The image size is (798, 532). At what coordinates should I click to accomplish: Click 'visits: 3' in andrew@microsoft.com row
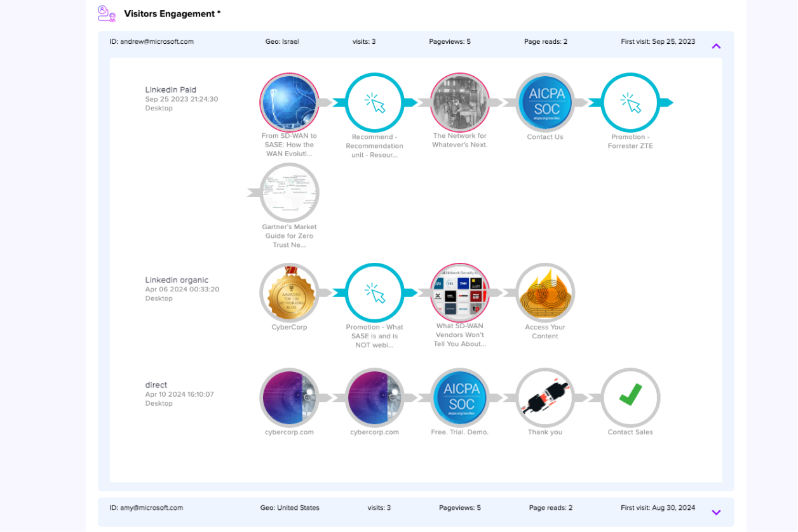pyautogui.click(x=364, y=42)
